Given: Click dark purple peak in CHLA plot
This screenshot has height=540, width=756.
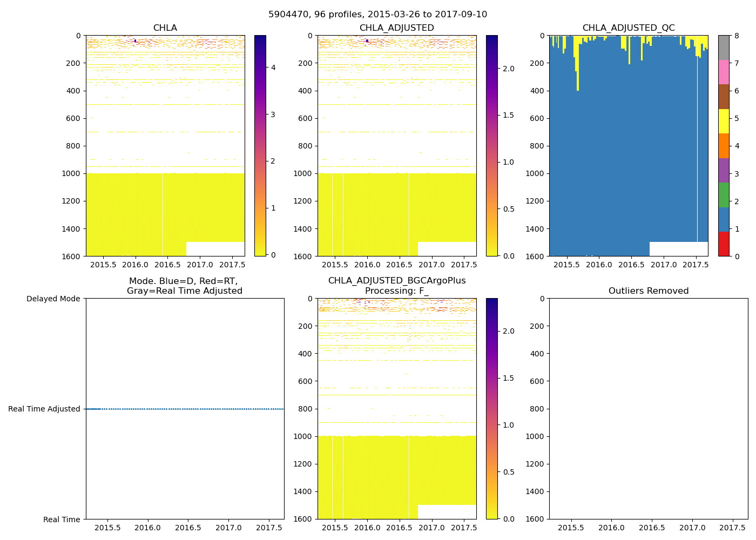Looking at the screenshot, I should pyautogui.click(x=135, y=40).
